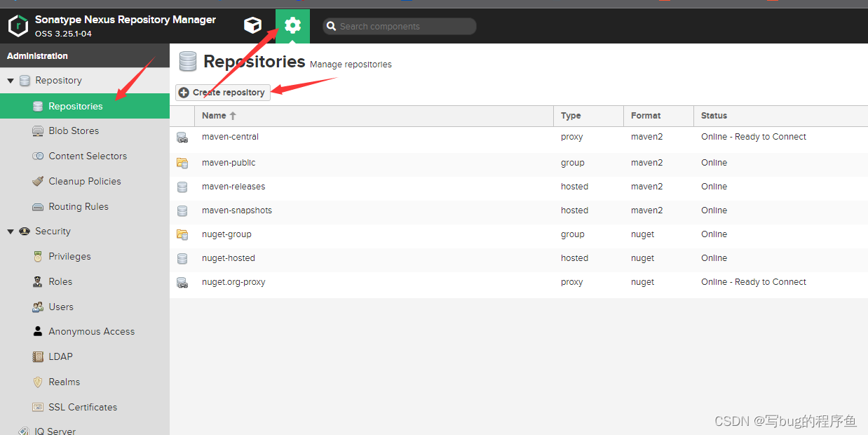This screenshot has height=435, width=868.
Task: Open the SSL Certificates page
Action: (x=85, y=407)
